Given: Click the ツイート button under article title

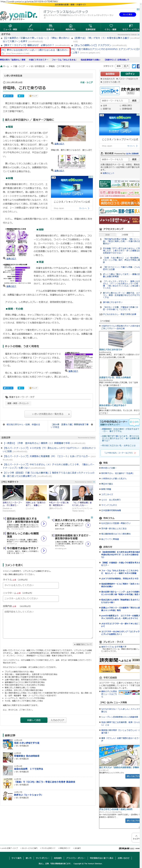Looking at the screenshot, I should (8, 96).
